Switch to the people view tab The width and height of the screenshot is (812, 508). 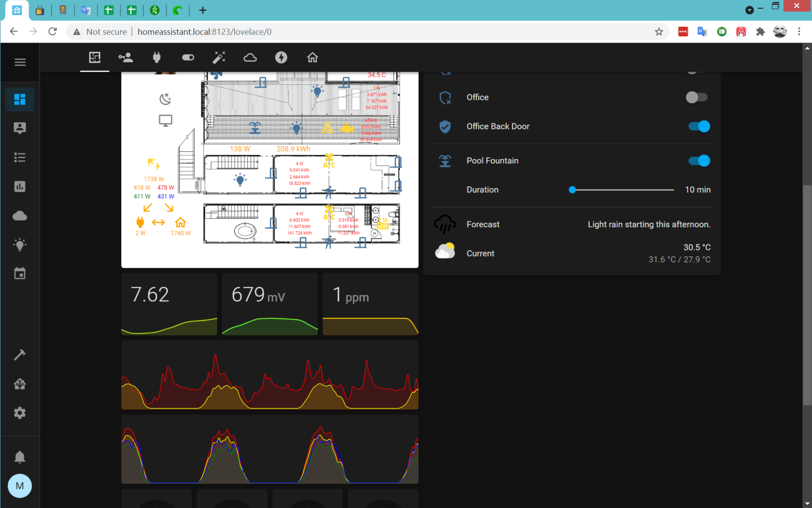coord(126,58)
